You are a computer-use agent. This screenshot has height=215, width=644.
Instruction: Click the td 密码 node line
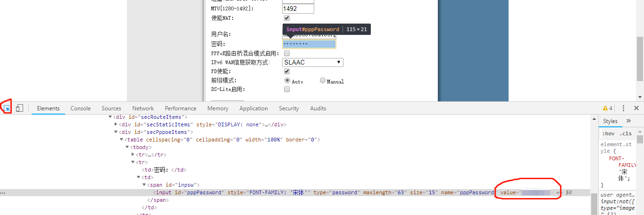click(165, 170)
